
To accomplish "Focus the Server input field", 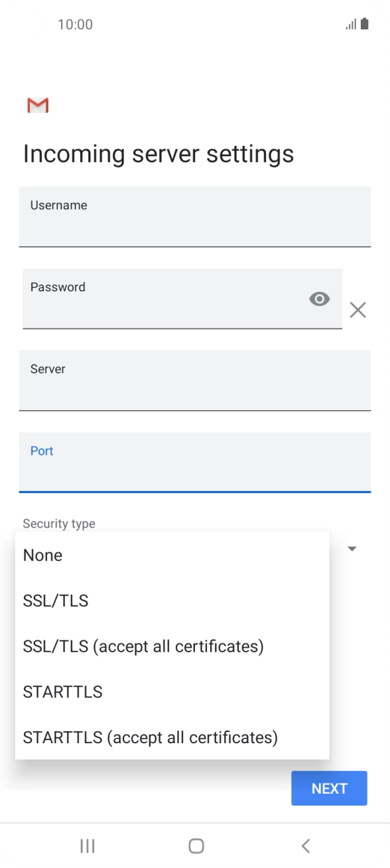I will 195,381.
